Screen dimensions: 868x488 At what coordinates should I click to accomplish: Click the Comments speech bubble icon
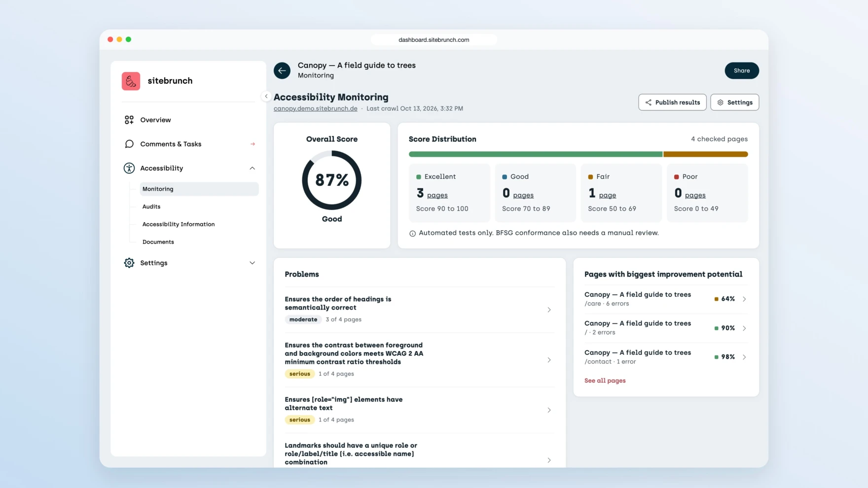coord(129,144)
